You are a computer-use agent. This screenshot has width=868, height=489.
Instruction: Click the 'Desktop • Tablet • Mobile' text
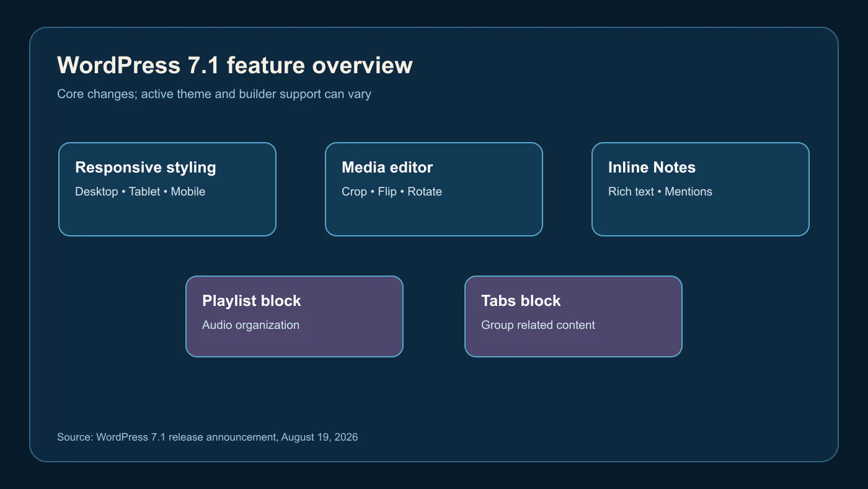click(x=140, y=192)
